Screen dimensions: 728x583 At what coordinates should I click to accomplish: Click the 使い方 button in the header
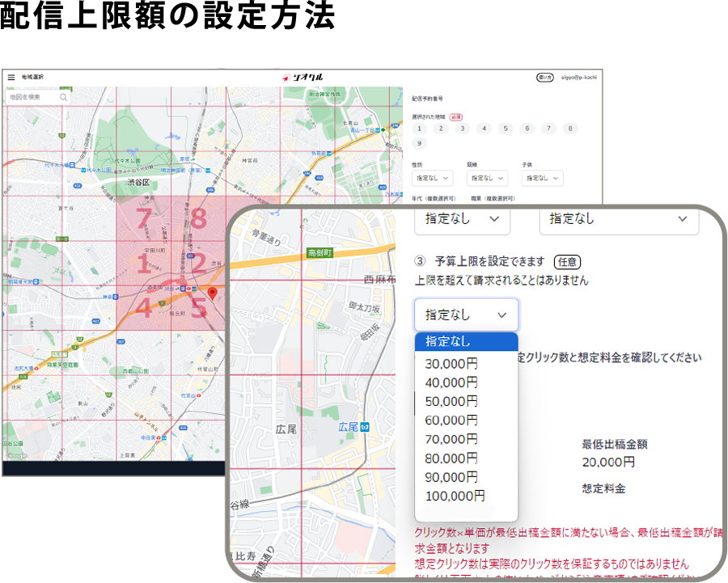(545, 78)
